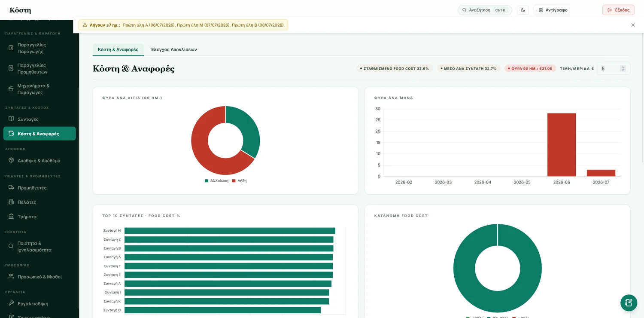Screen dimensions: 644x318
Task: Click the Αντίγραφο save icon button
Action: (x=541, y=10)
